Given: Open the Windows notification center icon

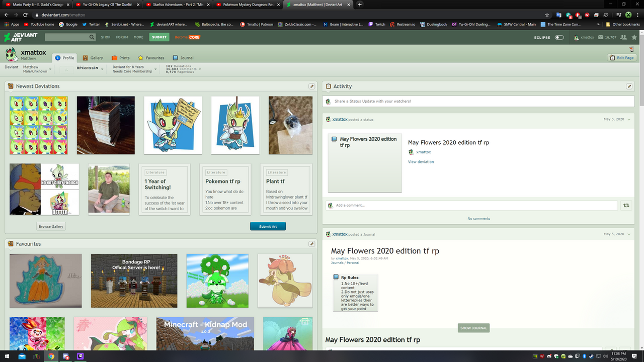Looking at the screenshot, I should [635, 356].
